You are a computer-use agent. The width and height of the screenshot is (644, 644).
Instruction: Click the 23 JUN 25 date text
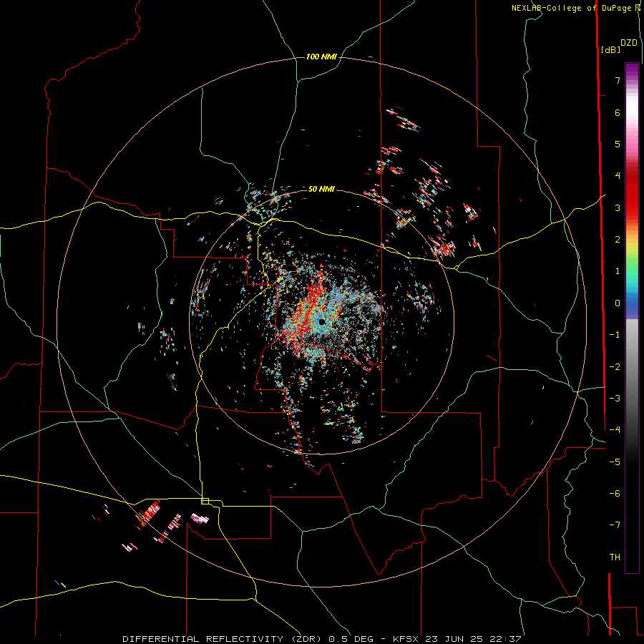point(455,639)
